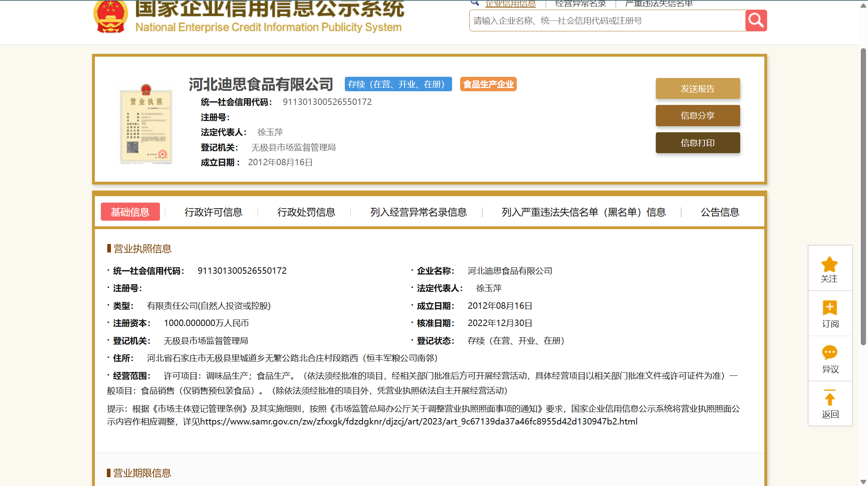Click the 经营异常名录 top link
The image size is (868, 486).
580,4
